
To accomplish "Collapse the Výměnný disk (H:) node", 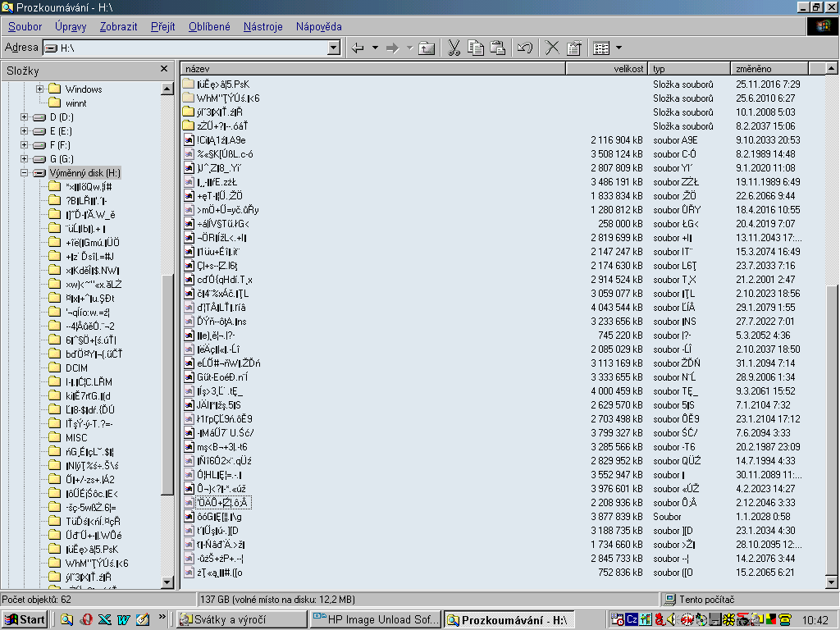I will (24, 172).
